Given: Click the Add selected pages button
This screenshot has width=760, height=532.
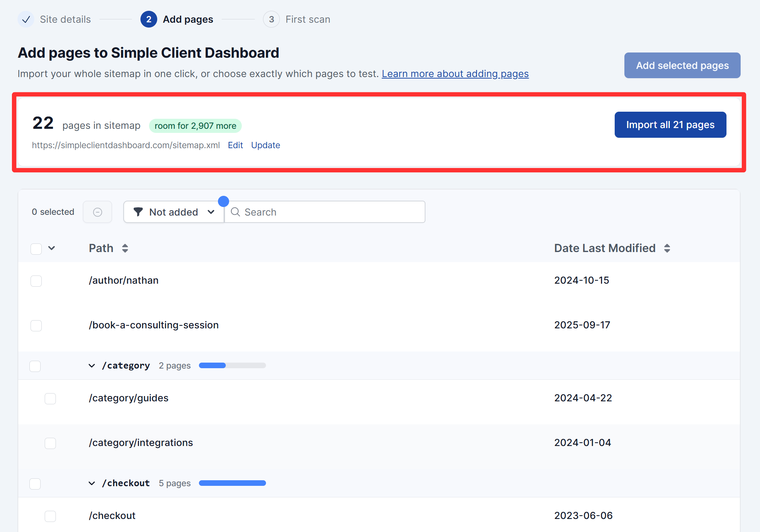Looking at the screenshot, I should (x=682, y=65).
